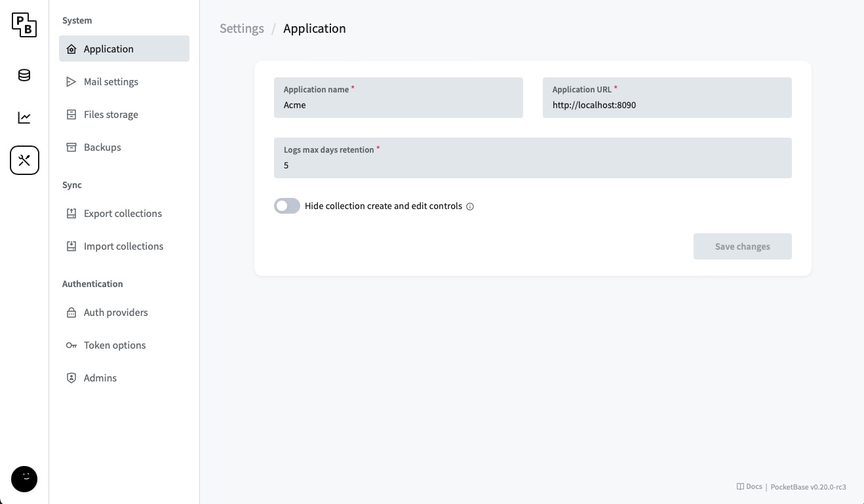Open the admin avatar icon at bottom left

(24, 479)
